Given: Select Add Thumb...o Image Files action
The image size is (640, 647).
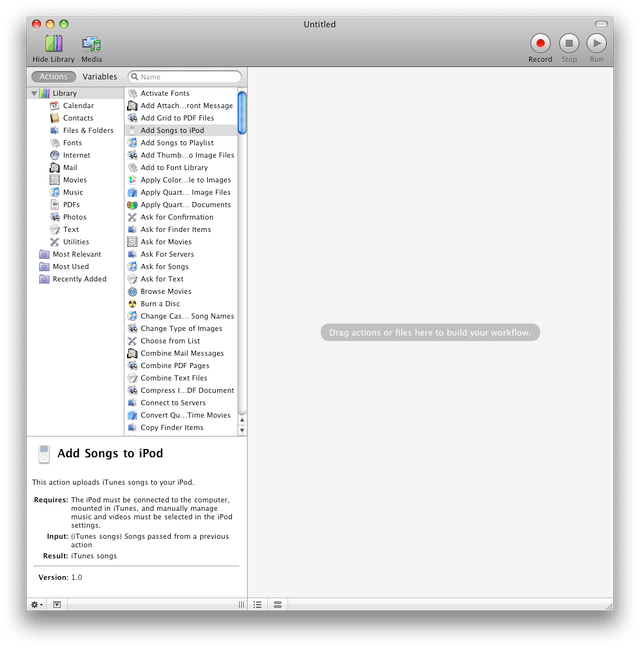Looking at the screenshot, I should [x=181, y=155].
